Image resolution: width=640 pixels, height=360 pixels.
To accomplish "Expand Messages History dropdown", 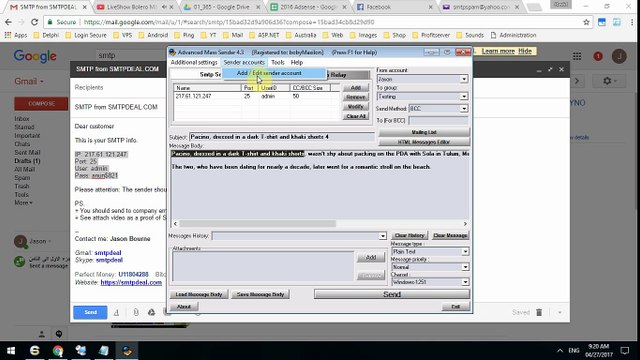I will pos(382,236).
